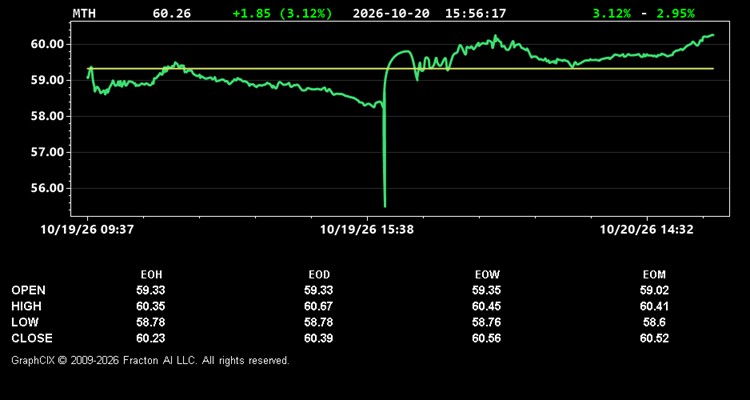Click the EOM high value 60.41
Screen dimensions: 750x400
pos(654,306)
